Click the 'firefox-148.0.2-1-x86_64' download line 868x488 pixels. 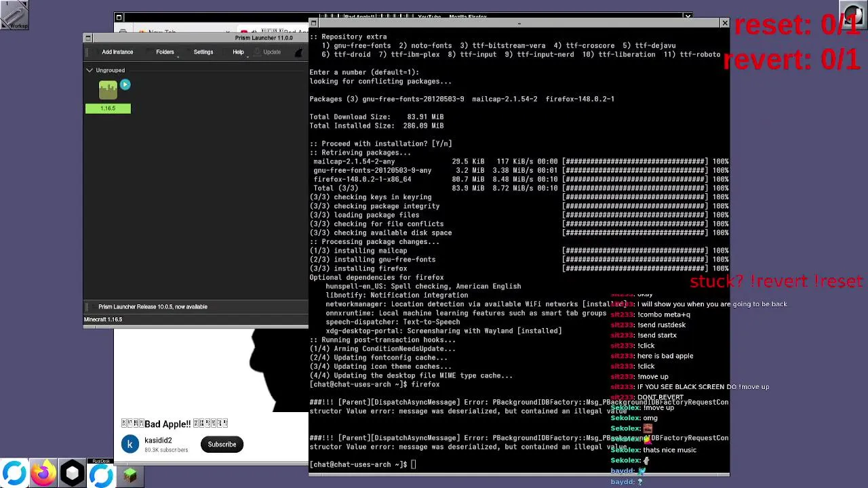(x=519, y=180)
